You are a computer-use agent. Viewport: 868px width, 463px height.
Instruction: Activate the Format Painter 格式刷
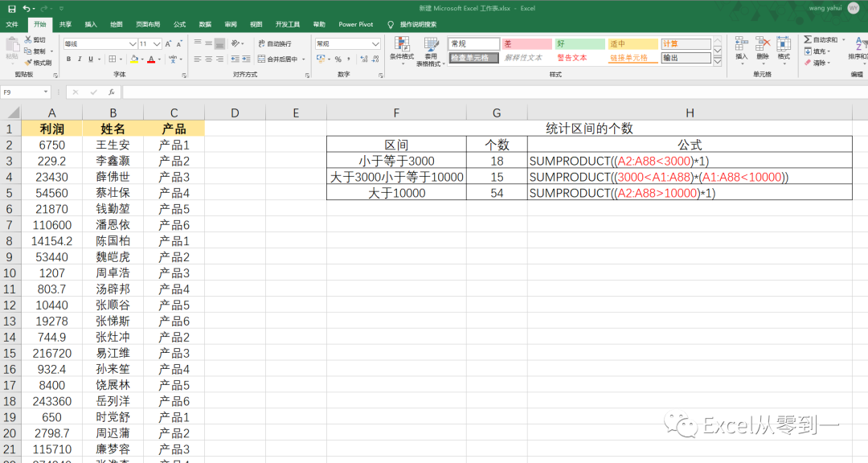click(x=38, y=63)
